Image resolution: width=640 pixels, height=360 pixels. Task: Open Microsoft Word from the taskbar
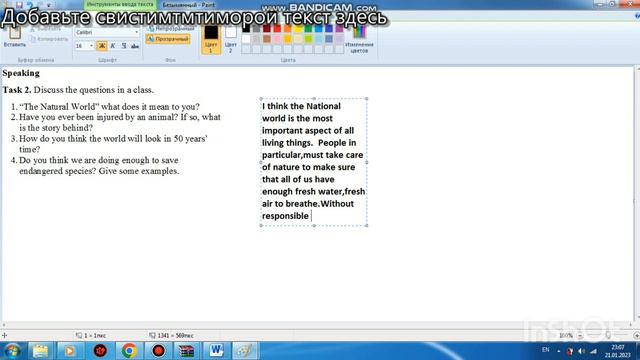coord(216,351)
